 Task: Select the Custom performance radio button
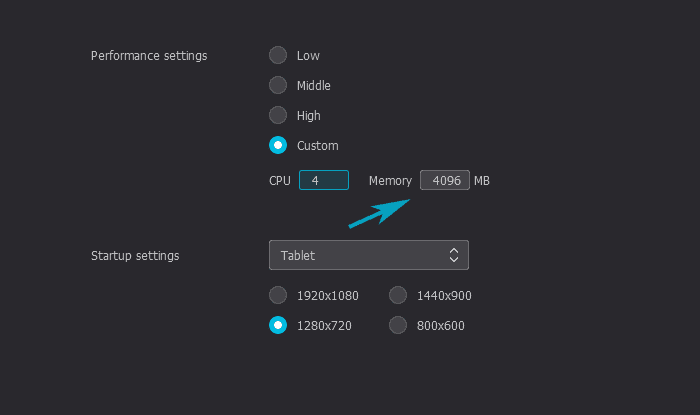coord(278,145)
